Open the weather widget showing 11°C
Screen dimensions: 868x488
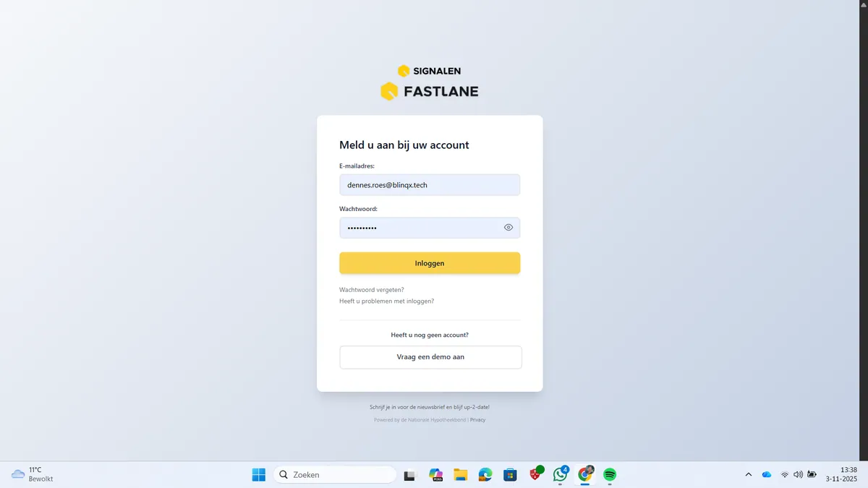tap(33, 474)
